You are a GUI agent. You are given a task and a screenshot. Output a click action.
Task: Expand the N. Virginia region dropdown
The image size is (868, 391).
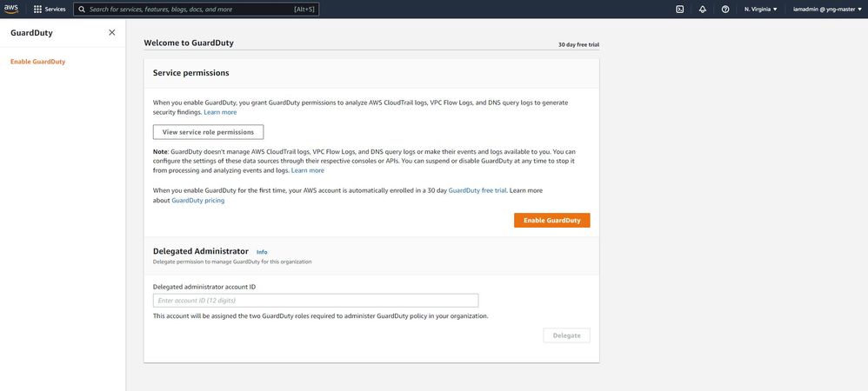pyautogui.click(x=761, y=9)
